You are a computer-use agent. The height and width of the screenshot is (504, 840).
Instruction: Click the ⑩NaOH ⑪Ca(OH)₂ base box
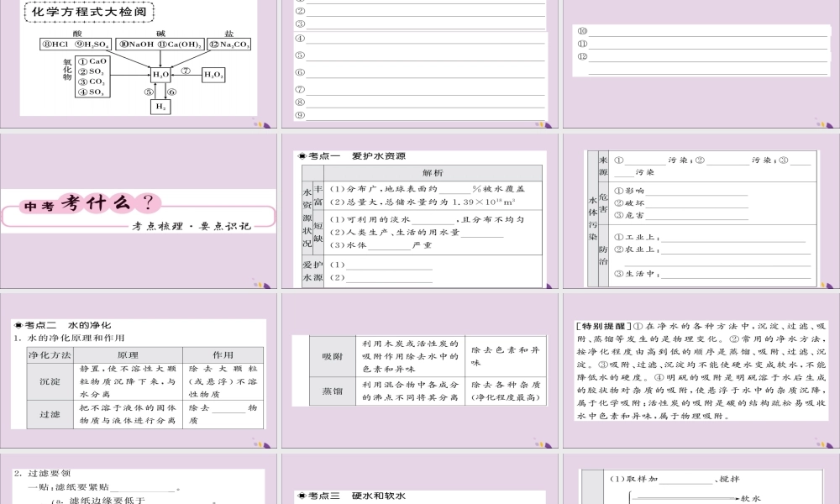point(160,44)
